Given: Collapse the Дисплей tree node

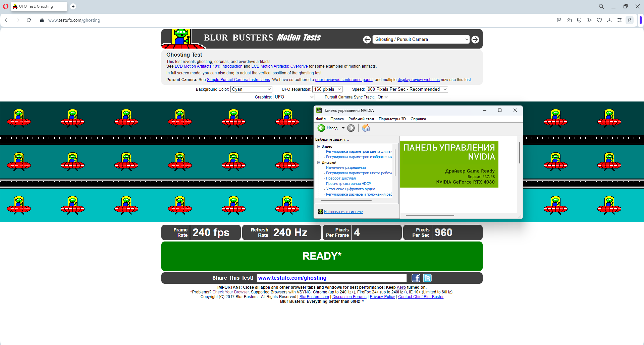Looking at the screenshot, I should [x=319, y=162].
